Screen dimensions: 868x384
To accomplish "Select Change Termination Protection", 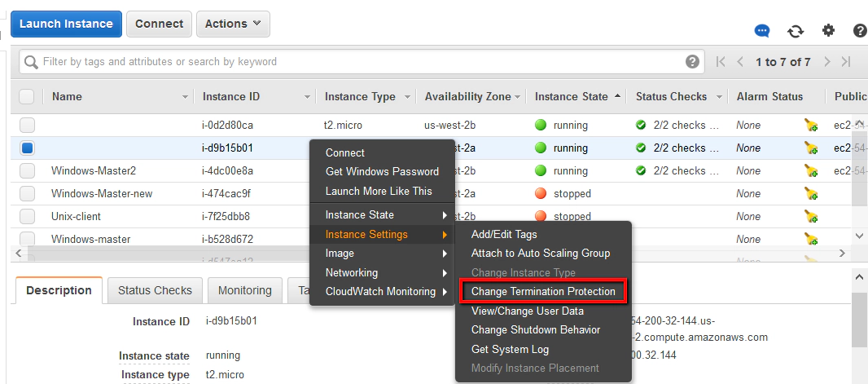I will coord(543,291).
